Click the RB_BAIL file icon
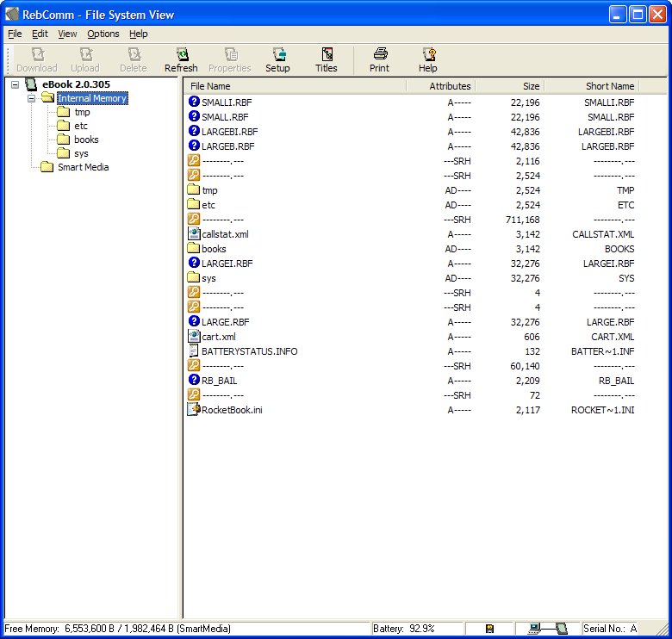This screenshot has height=639, width=672. pos(194,380)
